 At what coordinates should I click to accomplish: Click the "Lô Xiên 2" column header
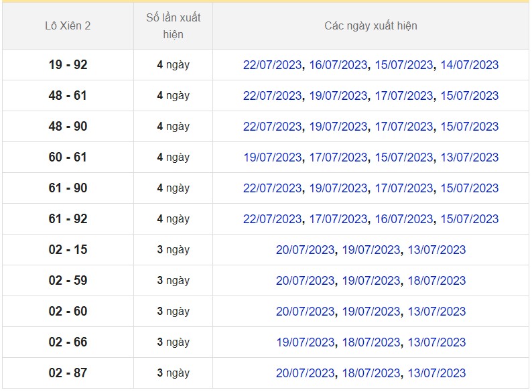(68, 26)
